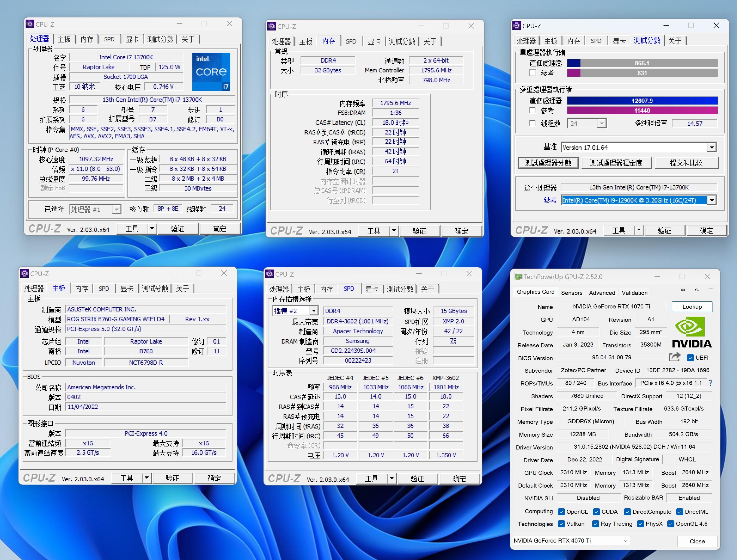Image resolution: width=737 pixels, height=560 pixels.
Task: Click app icon of CPU-Z 处理器 tab window
Action: [30, 24]
